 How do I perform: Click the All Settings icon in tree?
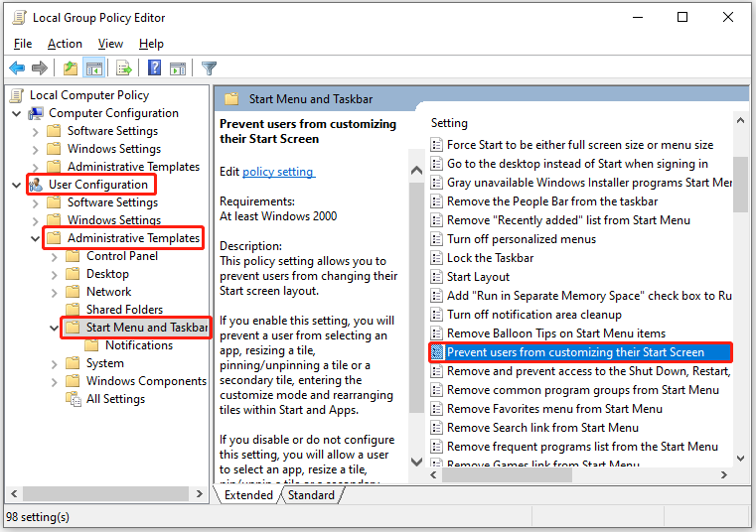click(x=74, y=399)
